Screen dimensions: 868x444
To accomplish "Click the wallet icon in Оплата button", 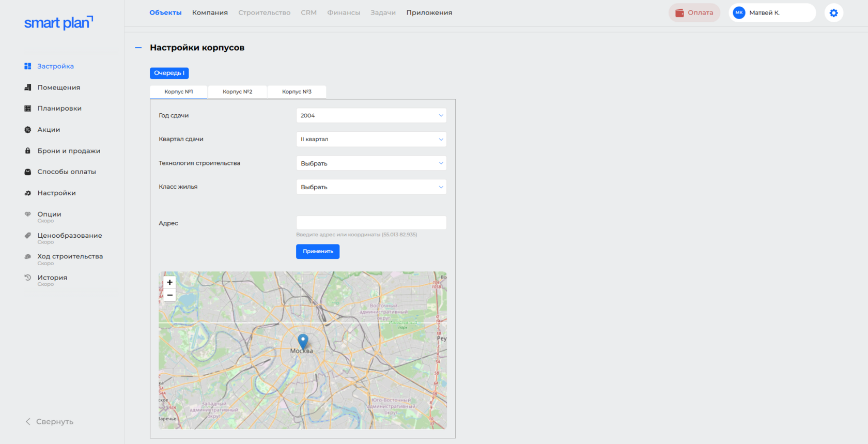I will [680, 13].
